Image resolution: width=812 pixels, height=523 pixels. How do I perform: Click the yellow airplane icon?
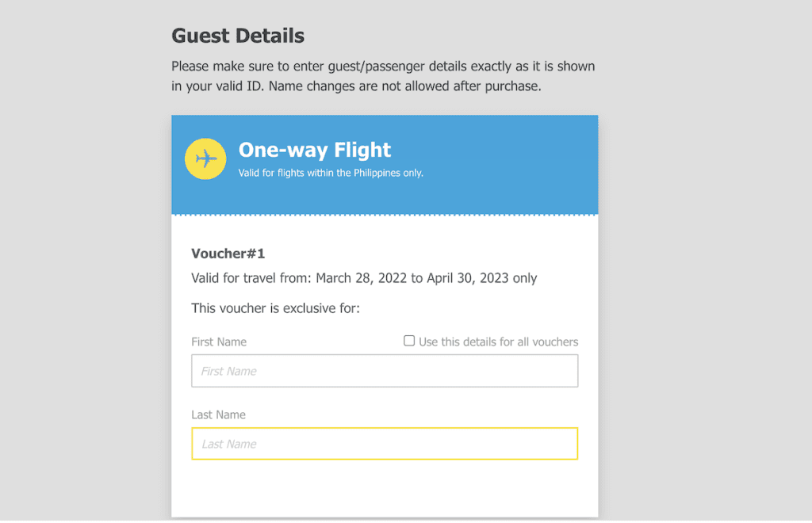click(205, 158)
